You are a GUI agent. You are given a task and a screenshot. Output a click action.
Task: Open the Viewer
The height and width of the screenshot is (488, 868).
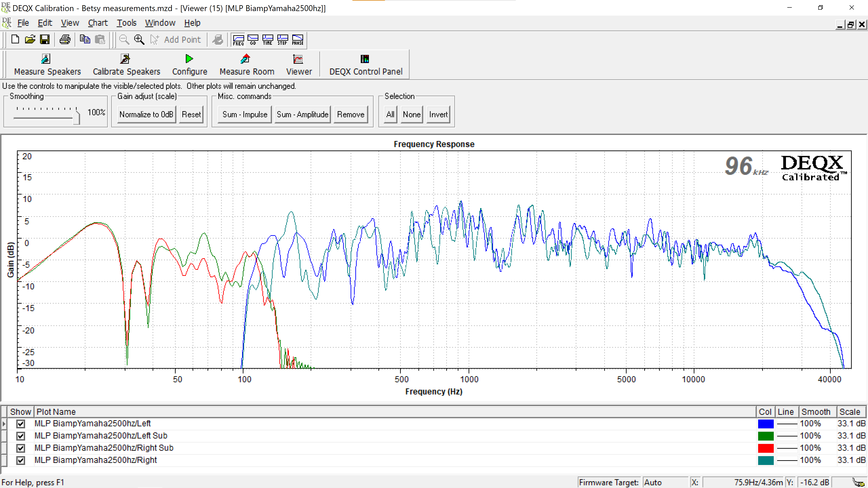(299, 65)
